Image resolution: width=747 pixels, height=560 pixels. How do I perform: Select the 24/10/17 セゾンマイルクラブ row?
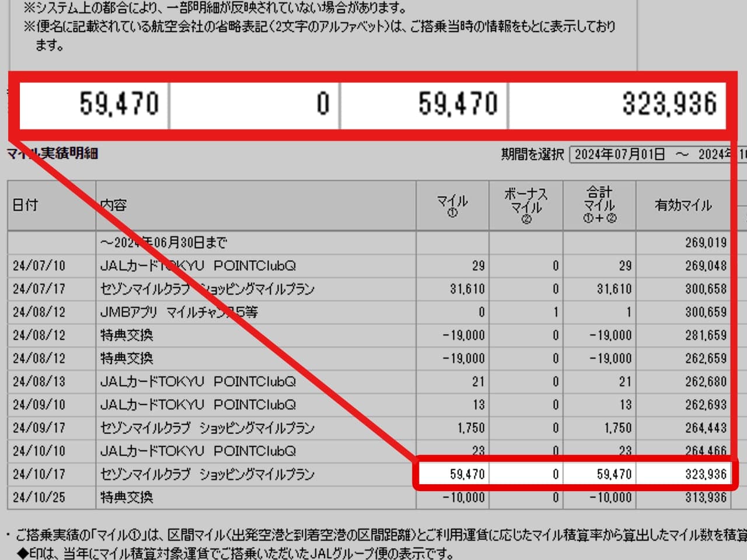tap(204, 474)
